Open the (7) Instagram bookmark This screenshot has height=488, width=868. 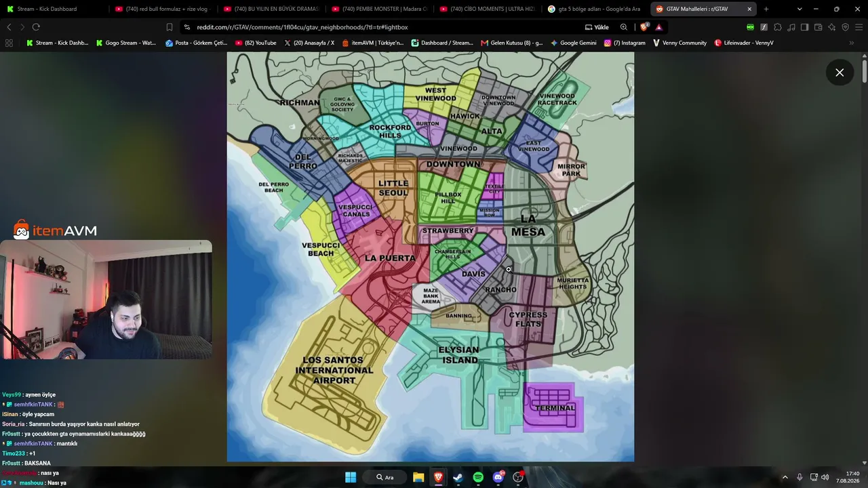pos(625,43)
